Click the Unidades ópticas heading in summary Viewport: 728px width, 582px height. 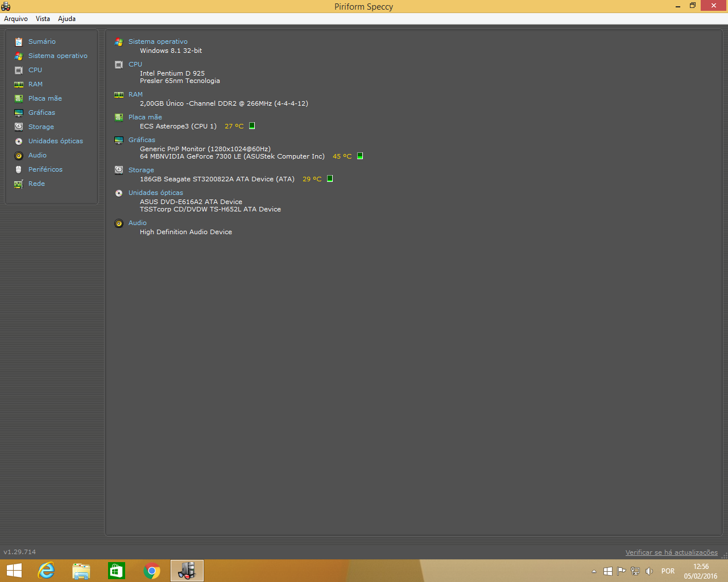[x=156, y=193]
